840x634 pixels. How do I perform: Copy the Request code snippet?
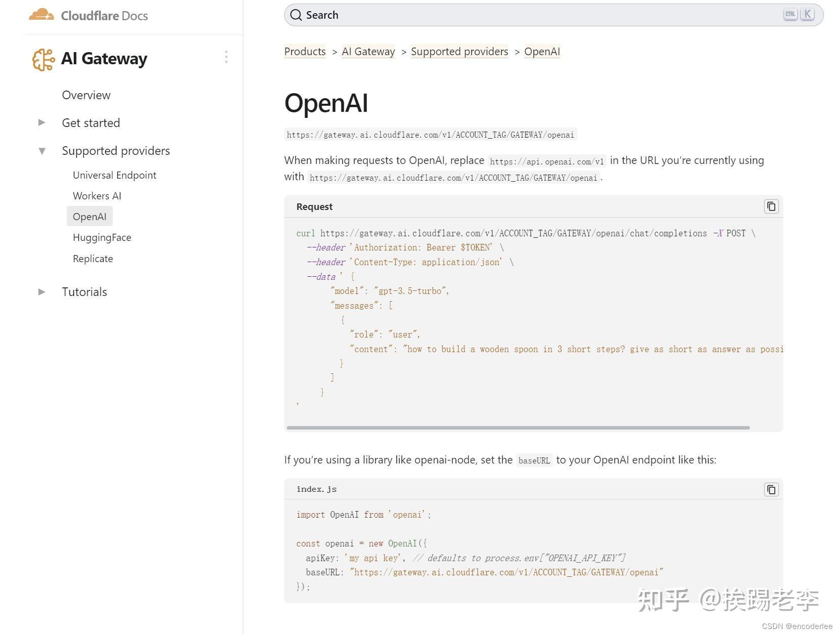point(771,206)
